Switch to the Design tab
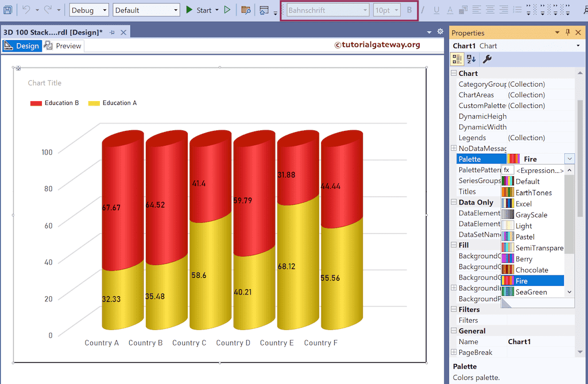The height and width of the screenshot is (384, 588). pos(22,46)
